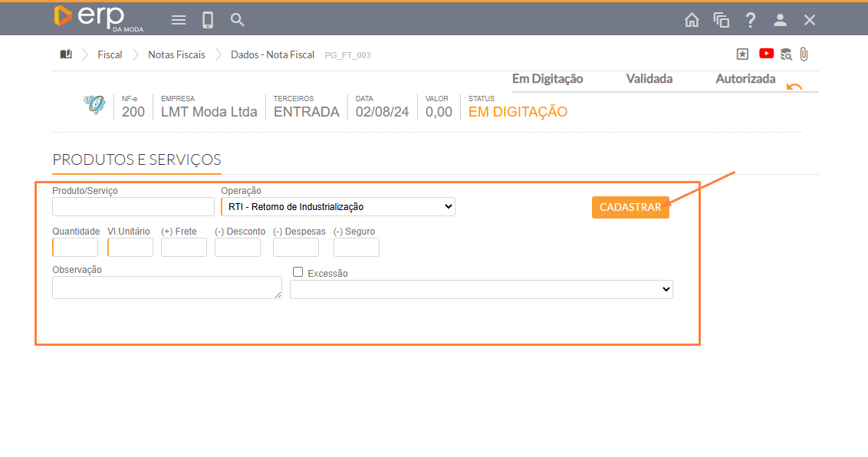Click the help question mark icon
This screenshot has width=868, height=457.
[751, 21]
